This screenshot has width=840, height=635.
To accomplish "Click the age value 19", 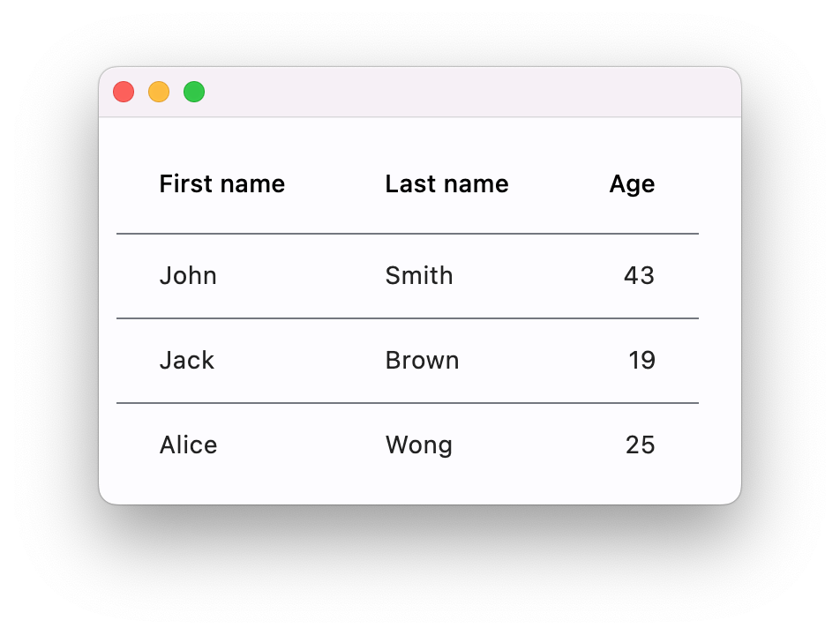I will [643, 360].
